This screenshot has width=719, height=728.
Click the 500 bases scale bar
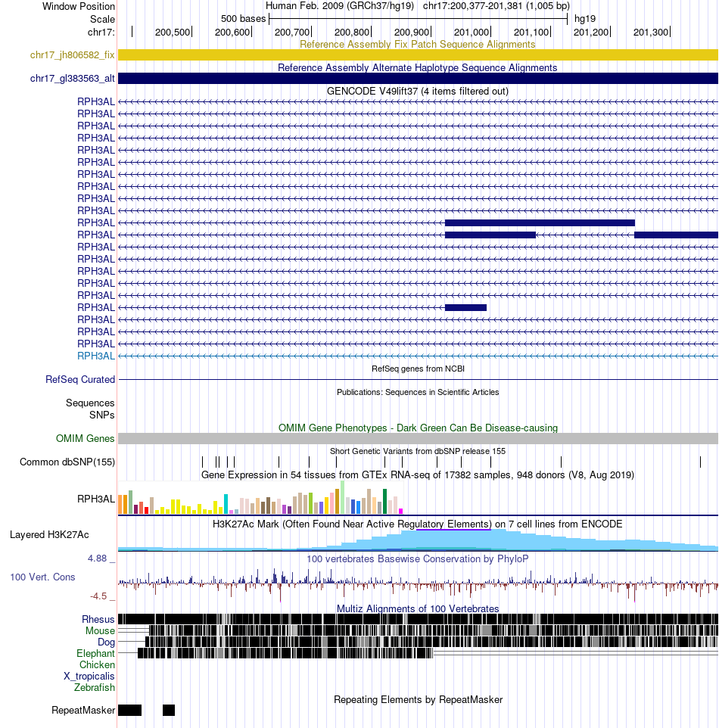click(418, 19)
